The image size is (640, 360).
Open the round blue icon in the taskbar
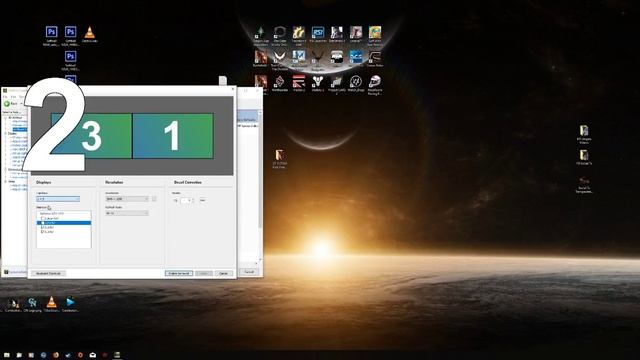point(43,355)
